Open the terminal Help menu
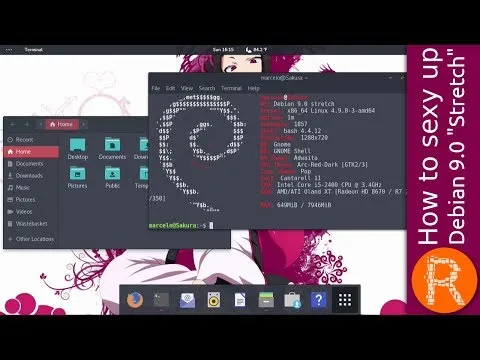 [253, 88]
